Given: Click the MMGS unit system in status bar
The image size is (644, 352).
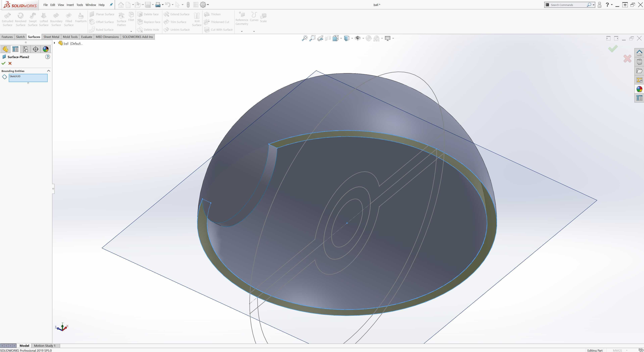Looking at the screenshot, I should point(617,350).
